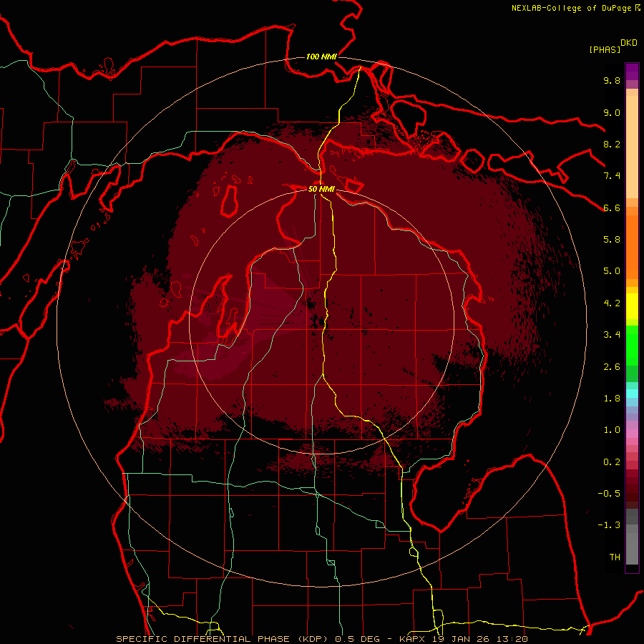The image size is (644, 644).
Task: Pick the cyan color bar segment beside 1.8
Action: tap(632, 394)
